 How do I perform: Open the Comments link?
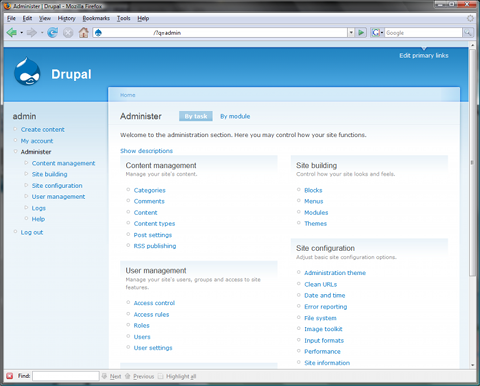point(149,201)
